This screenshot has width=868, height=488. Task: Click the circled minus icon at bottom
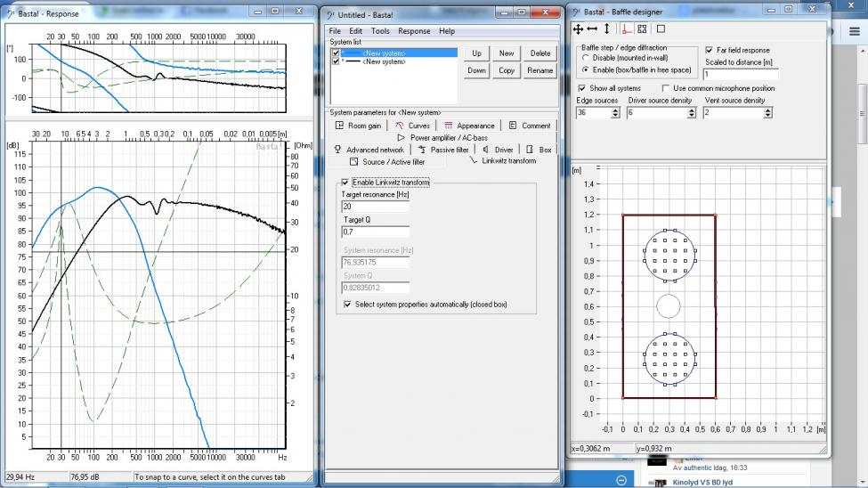621,480
